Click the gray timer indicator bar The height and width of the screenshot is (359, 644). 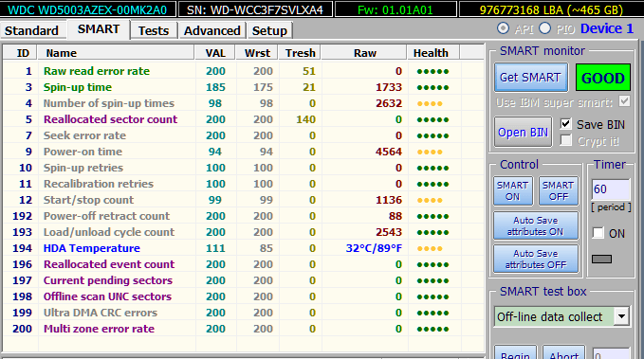pyautogui.click(x=601, y=259)
